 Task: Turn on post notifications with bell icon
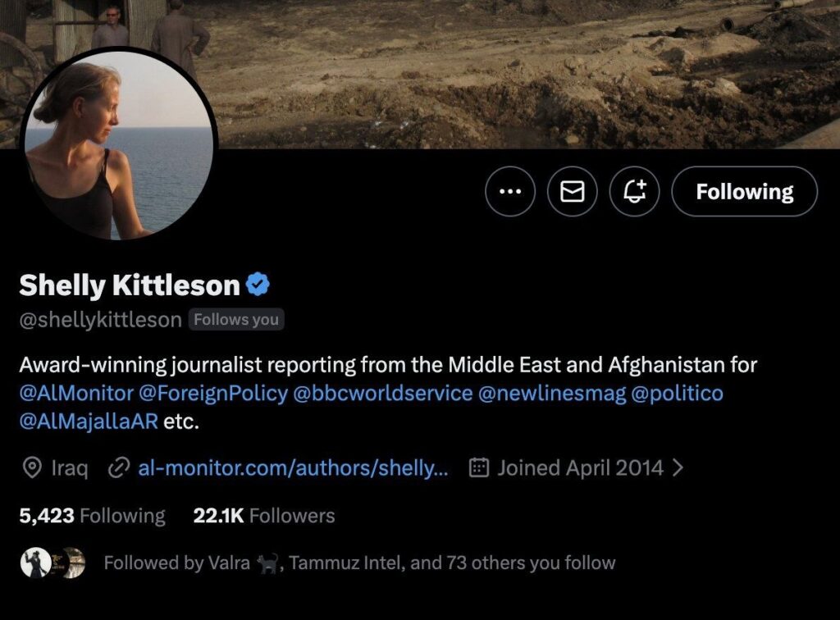coord(635,192)
